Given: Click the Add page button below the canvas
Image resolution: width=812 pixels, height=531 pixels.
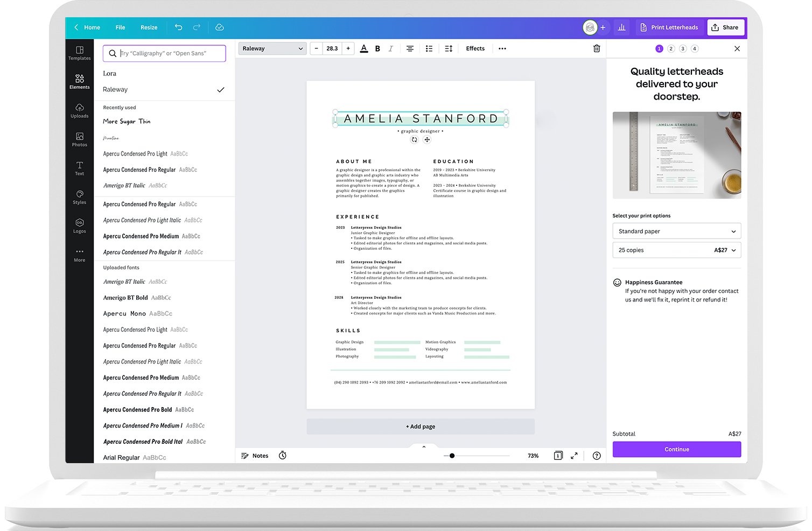Looking at the screenshot, I should point(420,426).
